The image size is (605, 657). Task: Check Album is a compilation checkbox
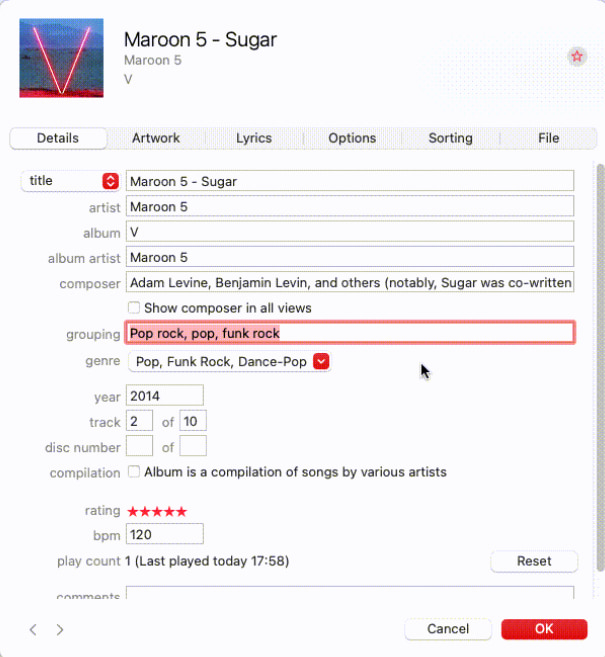point(134,472)
